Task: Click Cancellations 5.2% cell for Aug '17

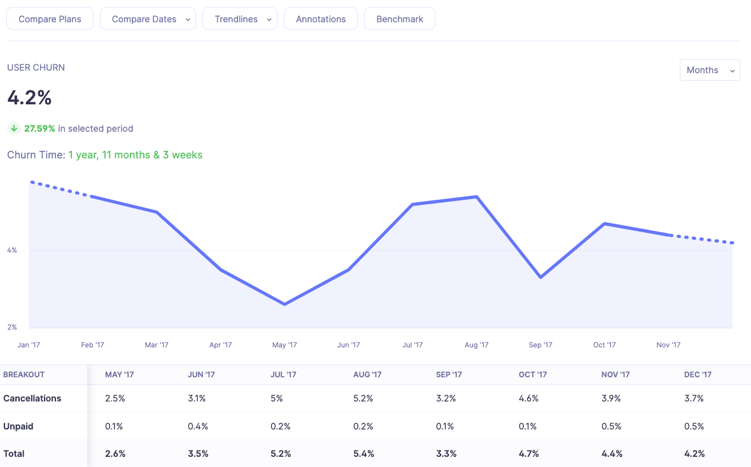Action: (x=363, y=399)
